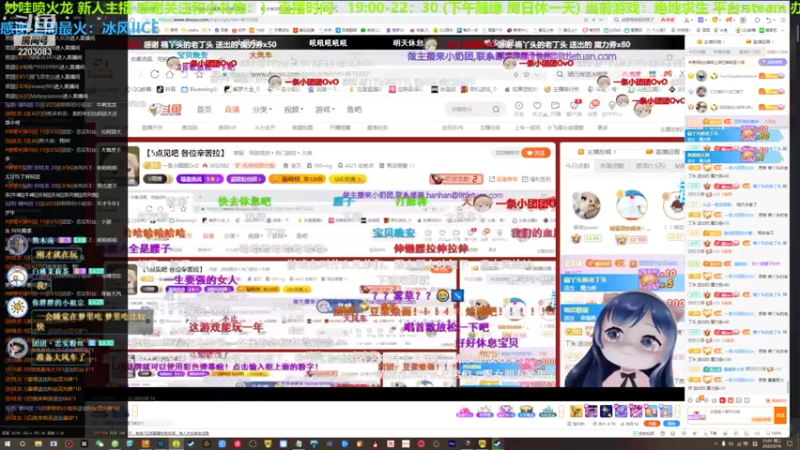800x450 pixels.
Task: Expand the 分类 dropdown in header
Action: [x=262, y=110]
